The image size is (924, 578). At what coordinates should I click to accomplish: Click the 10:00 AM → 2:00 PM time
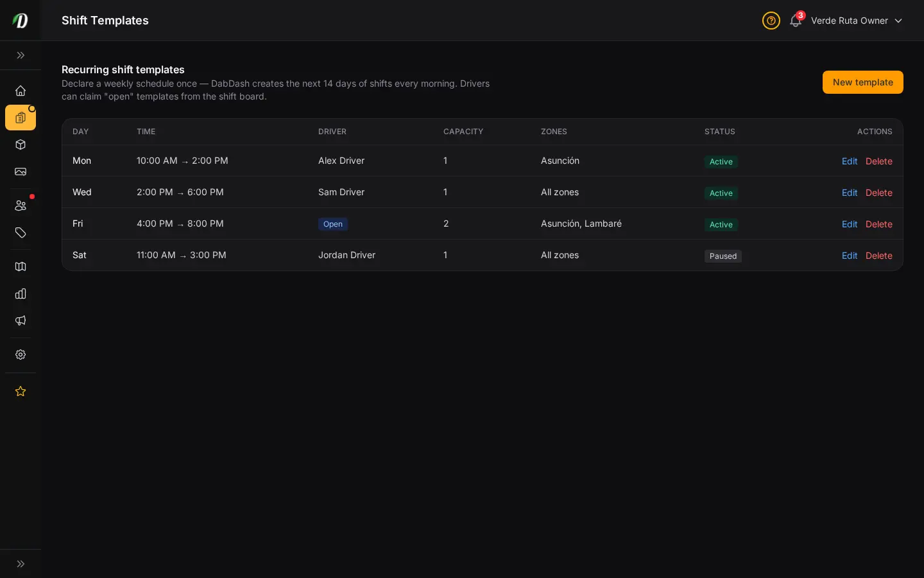[x=182, y=161]
